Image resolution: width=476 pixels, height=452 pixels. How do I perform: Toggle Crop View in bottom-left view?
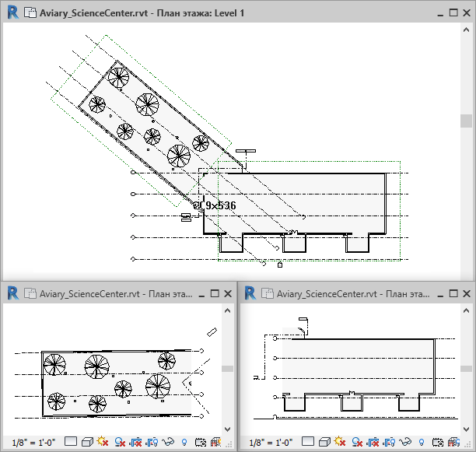point(135,443)
